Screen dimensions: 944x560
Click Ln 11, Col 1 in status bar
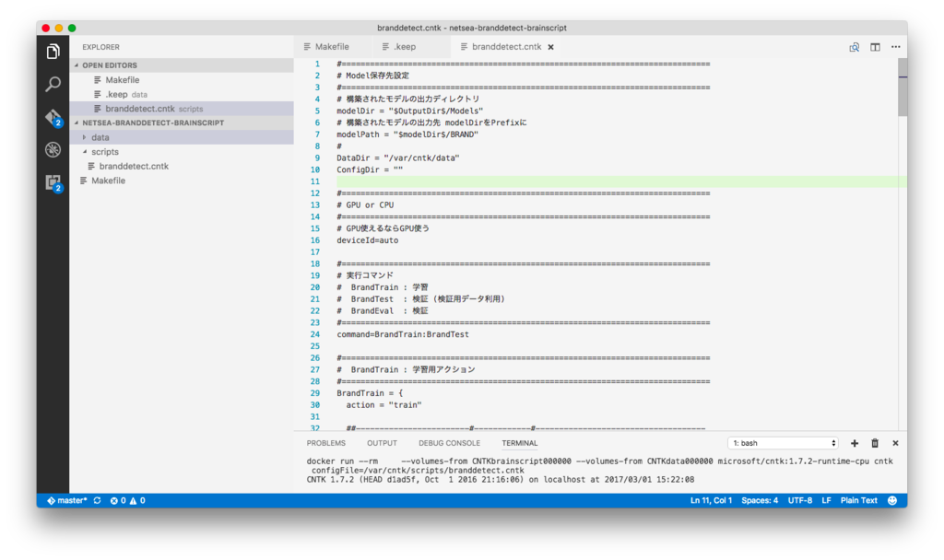pos(711,500)
